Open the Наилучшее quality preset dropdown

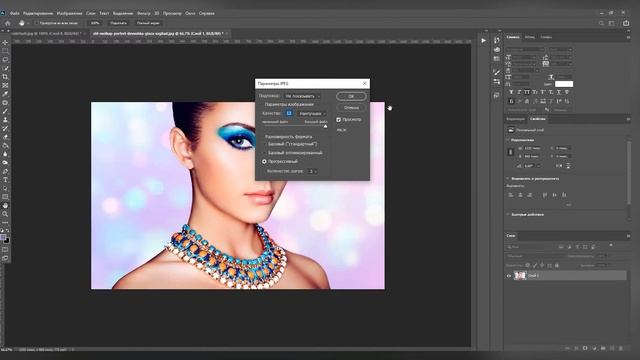(312, 113)
